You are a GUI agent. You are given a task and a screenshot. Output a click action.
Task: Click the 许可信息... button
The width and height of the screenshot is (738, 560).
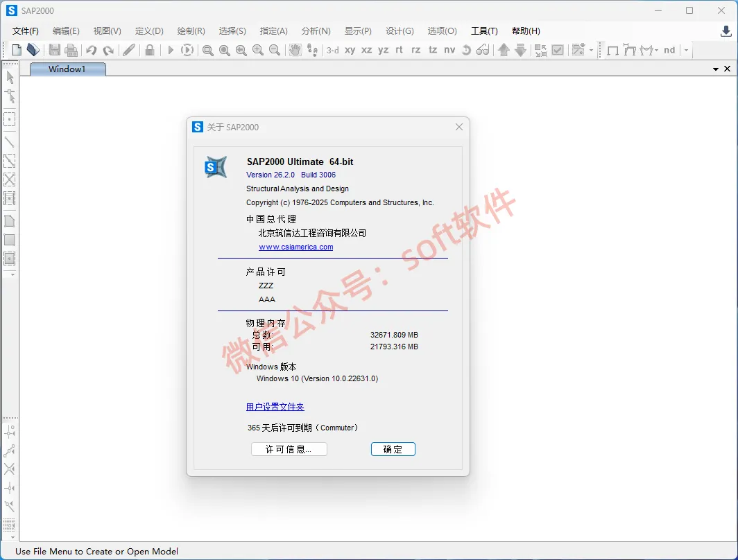pos(289,449)
